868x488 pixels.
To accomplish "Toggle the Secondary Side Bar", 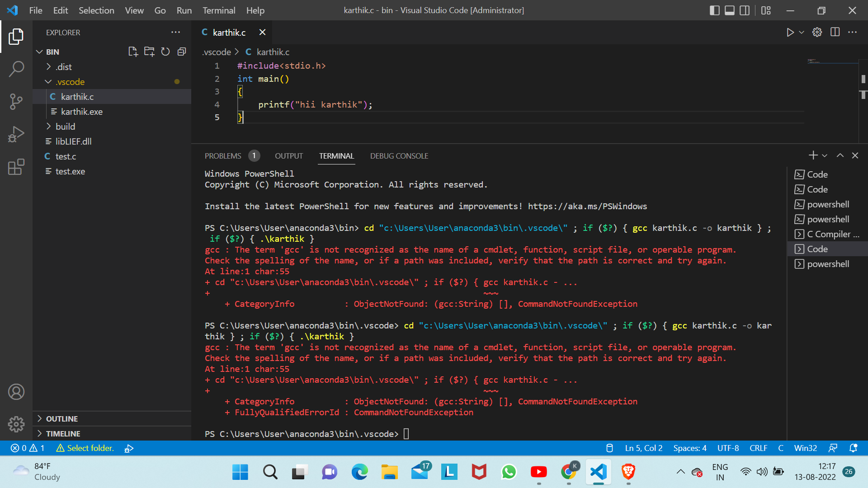I will coord(745,10).
